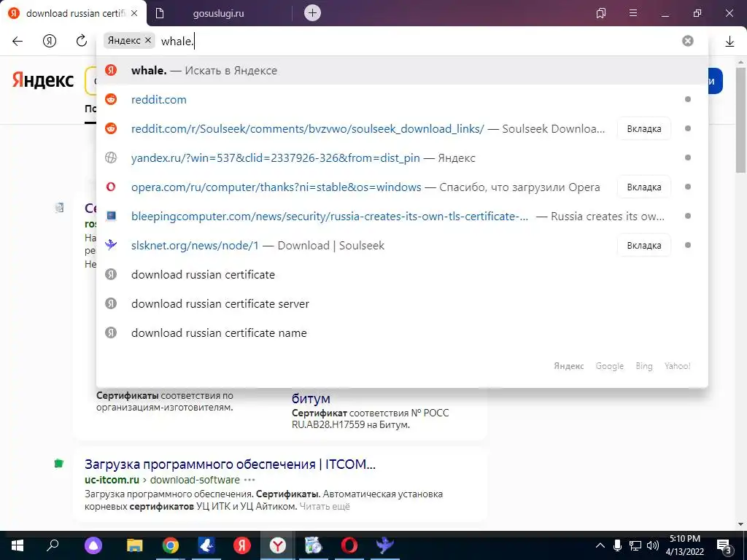Select the yandex.ru dist_pin suggestion
Screen dimensions: 747x560
(x=402, y=157)
